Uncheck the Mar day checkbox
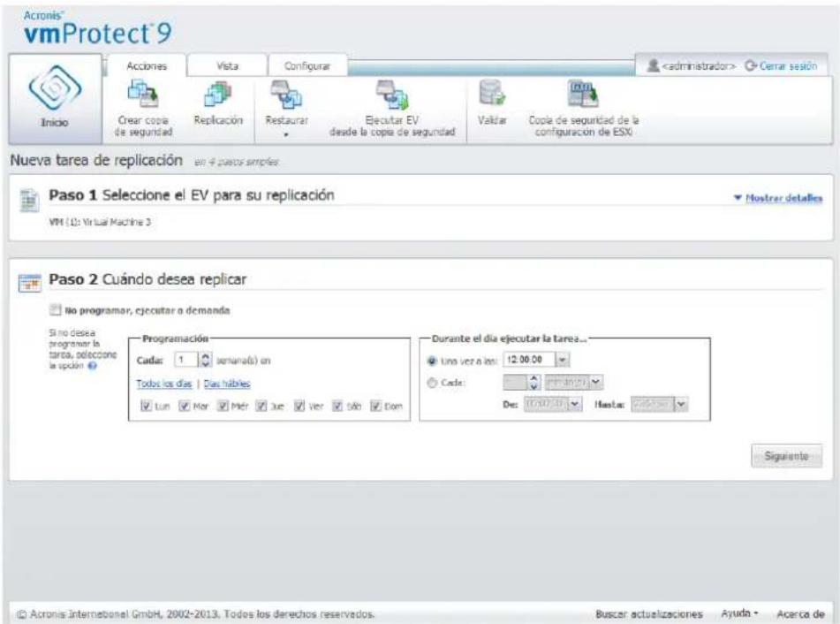The image size is (840, 624). click(185, 406)
